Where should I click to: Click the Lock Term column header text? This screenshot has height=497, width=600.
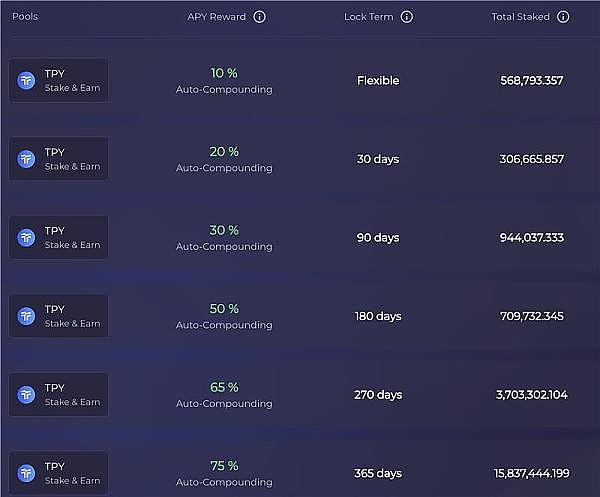tap(369, 17)
